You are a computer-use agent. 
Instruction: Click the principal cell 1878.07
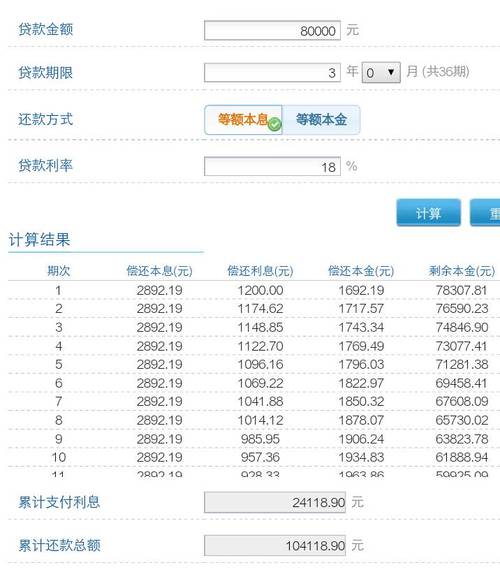tap(361, 420)
